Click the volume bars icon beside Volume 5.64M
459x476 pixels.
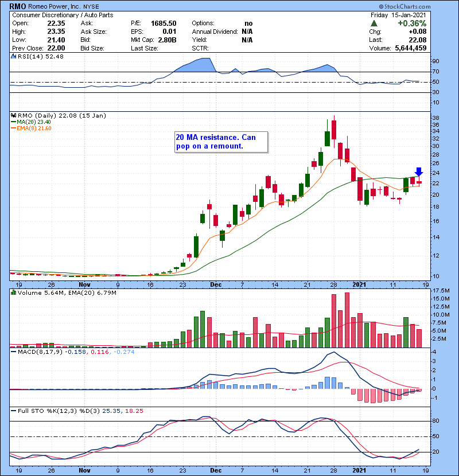13,292
